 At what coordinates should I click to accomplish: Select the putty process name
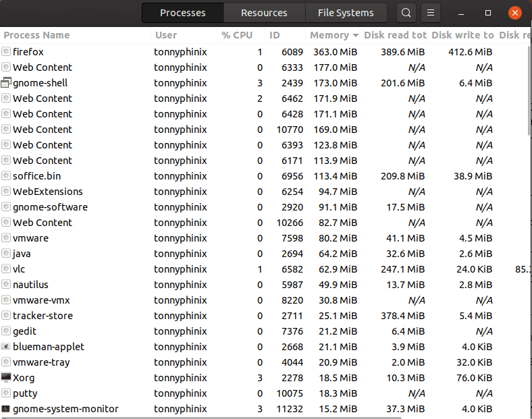point(25,393)
